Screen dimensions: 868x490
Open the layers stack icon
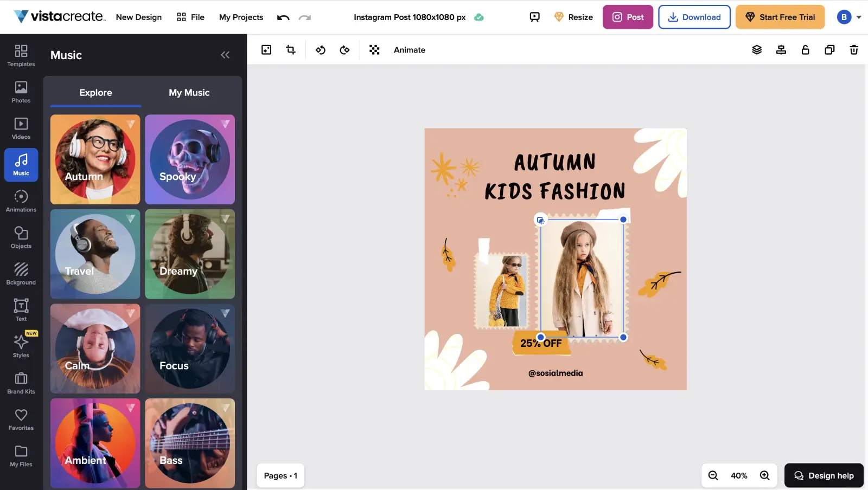click(x=757, y=50)
